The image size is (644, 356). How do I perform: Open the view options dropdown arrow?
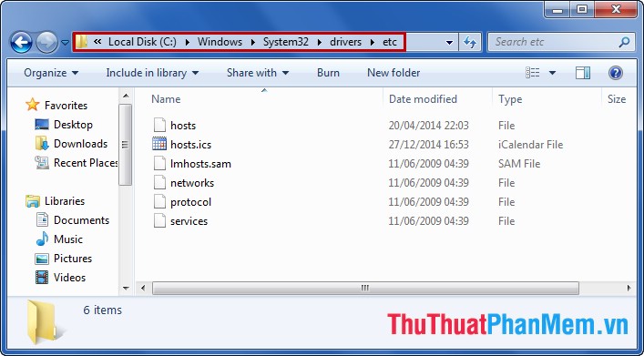[552, 73]
